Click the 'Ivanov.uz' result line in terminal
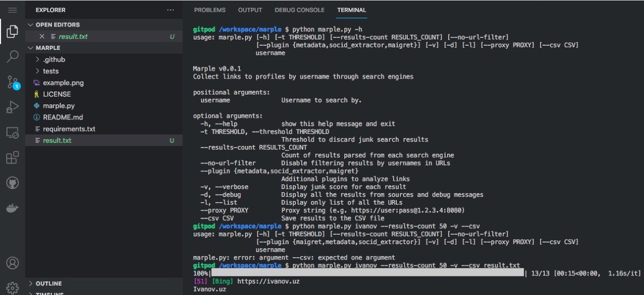The height and width of the screenshot is (295, 644). pyautogui.click(x=209, y=289)
